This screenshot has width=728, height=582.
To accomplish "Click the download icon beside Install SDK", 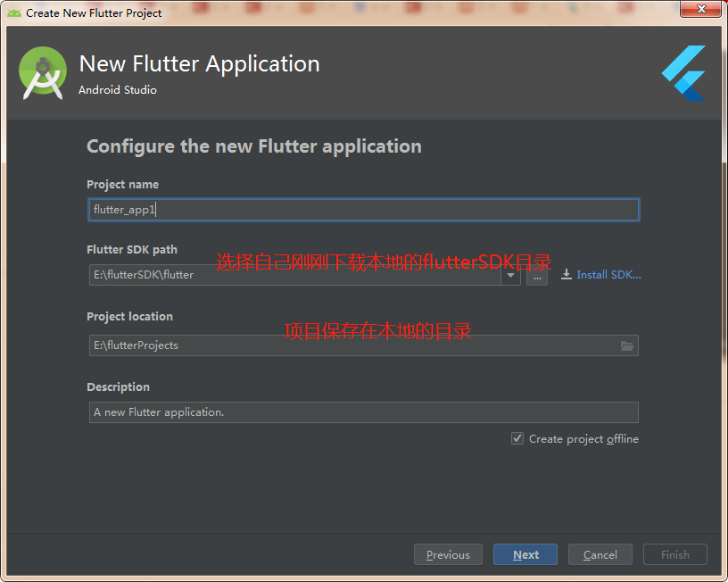I will [x=566, y=275].
